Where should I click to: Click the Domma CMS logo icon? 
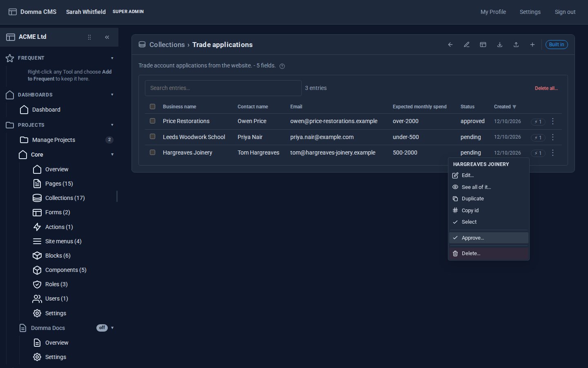pyautogui.click(x=13, y=12)
